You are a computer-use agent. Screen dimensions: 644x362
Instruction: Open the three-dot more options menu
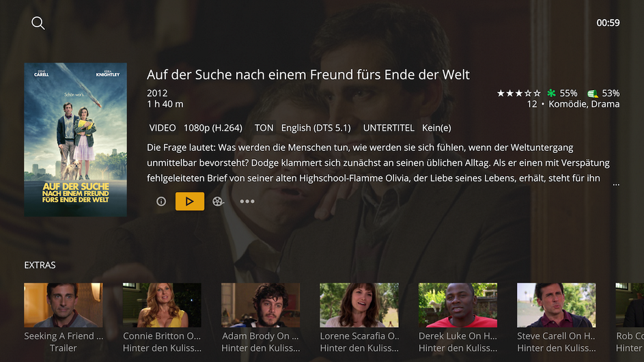(x=247, y=201)
